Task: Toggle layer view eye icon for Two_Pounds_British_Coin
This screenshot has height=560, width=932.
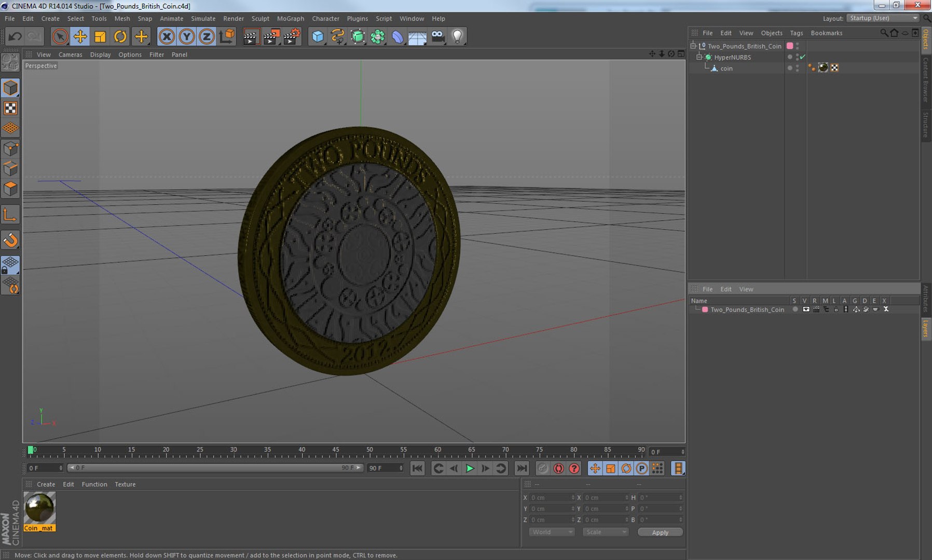Action: tap(806, 309)
